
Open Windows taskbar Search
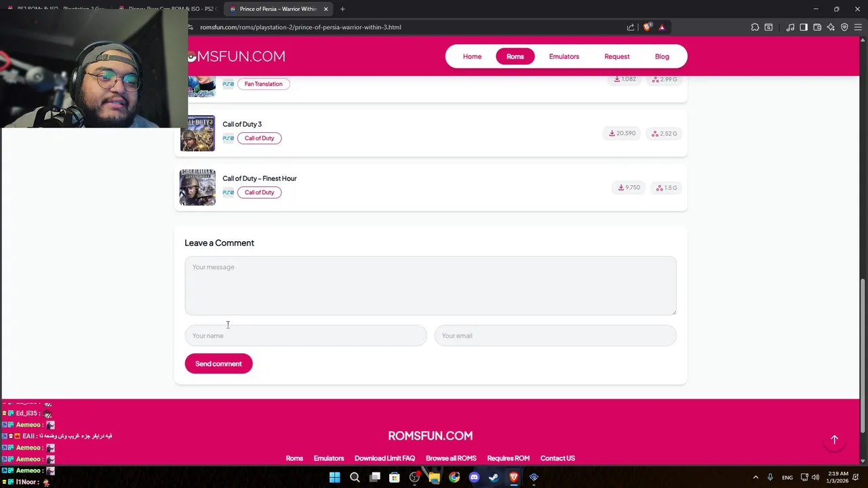point(355,477)
